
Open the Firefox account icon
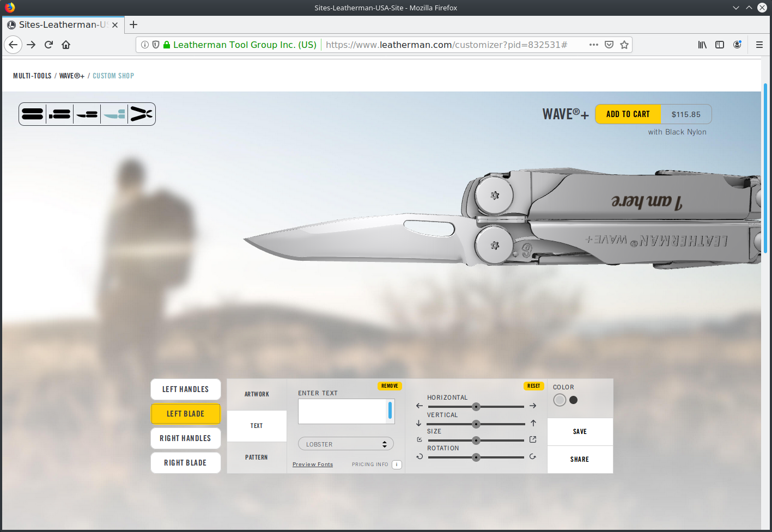[x=737, y=45]
